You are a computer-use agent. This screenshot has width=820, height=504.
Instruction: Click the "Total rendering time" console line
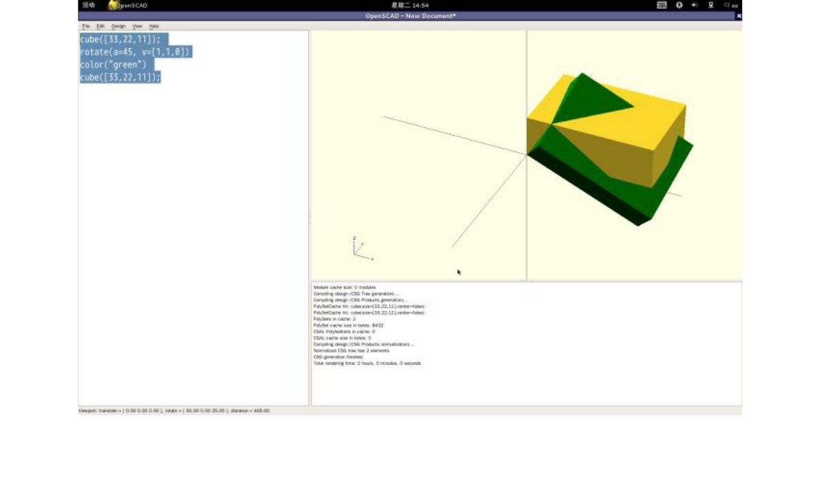coord(367,364)
